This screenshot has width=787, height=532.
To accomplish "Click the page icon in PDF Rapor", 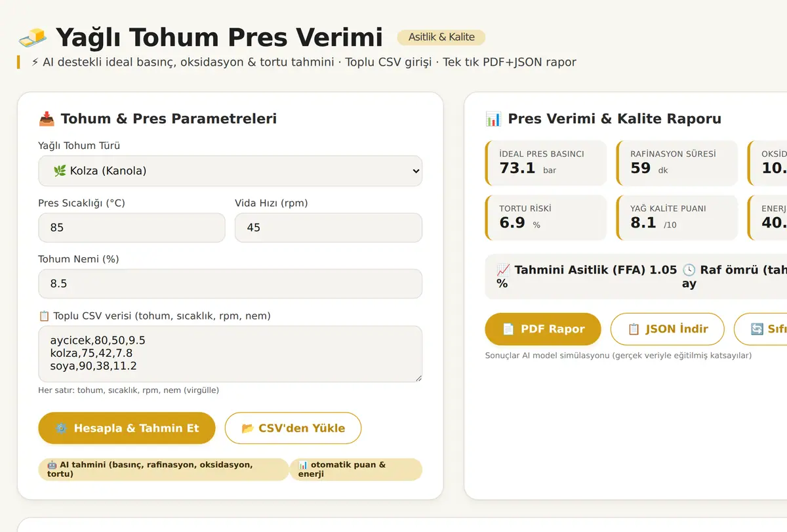I will (x=508, y=329).
